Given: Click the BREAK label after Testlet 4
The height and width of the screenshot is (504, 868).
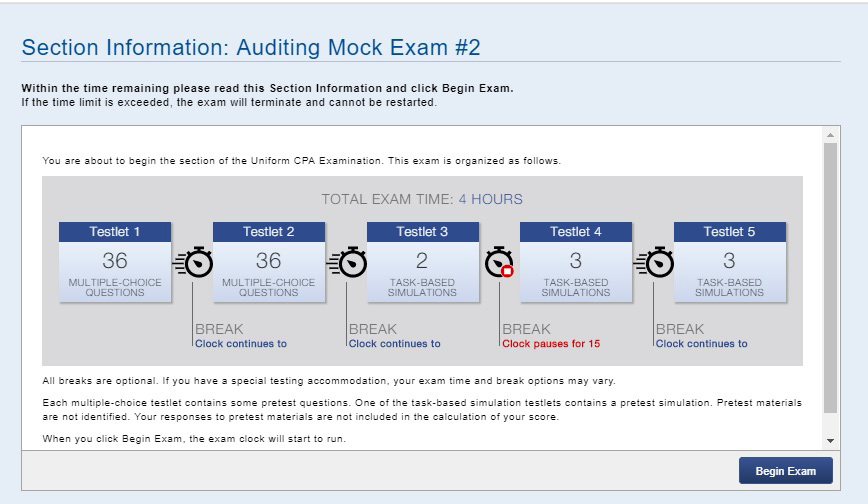Looking at the screenshot, I should (680, 329).
